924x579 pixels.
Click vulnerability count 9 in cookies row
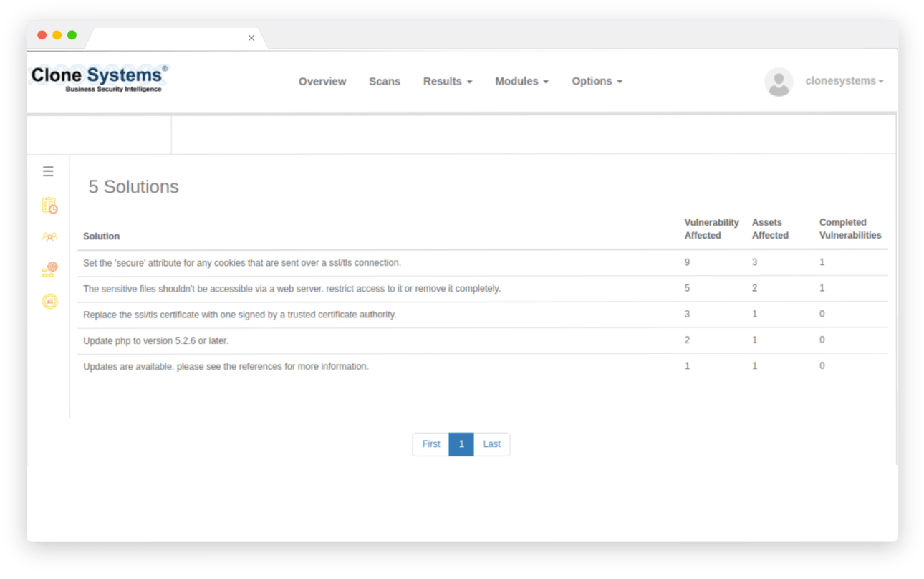tap(688, 262)
